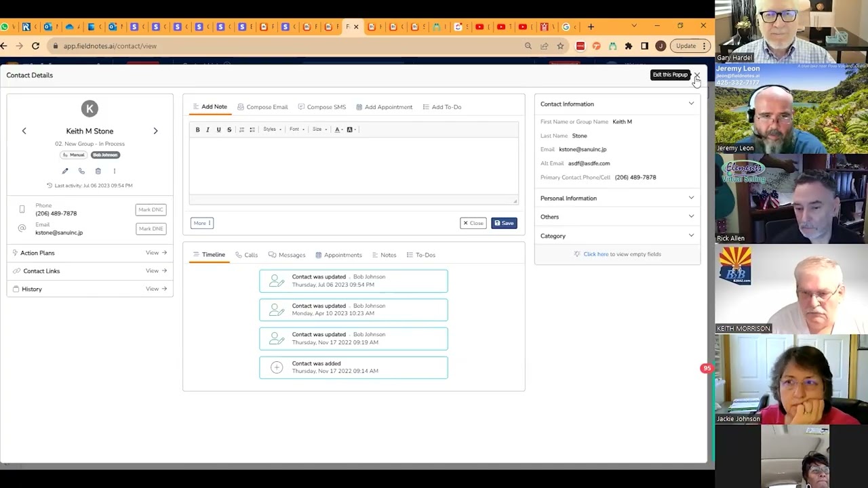
Task: Click timeline entry updated Apr 10 2023
Action: click(353, 310)
